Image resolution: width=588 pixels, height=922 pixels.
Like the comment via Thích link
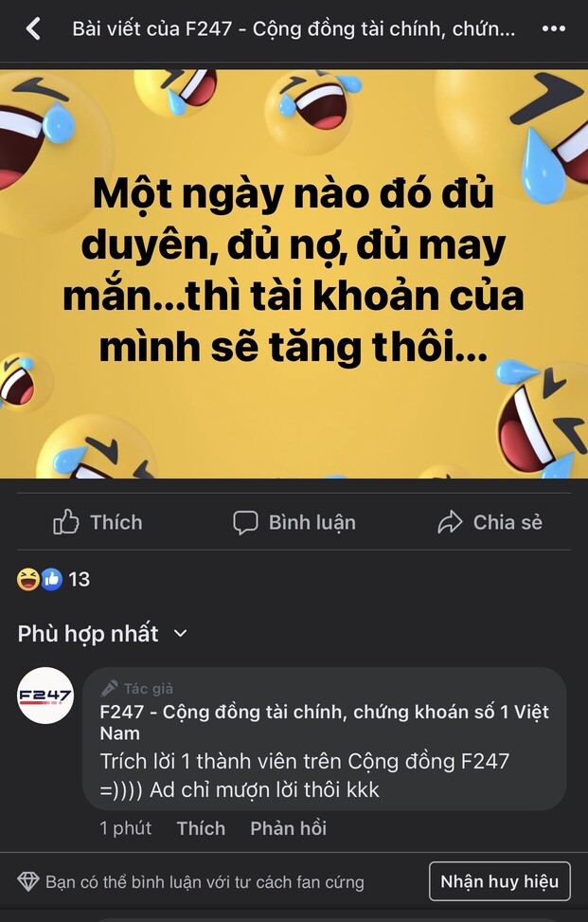[x=201, y=828]
